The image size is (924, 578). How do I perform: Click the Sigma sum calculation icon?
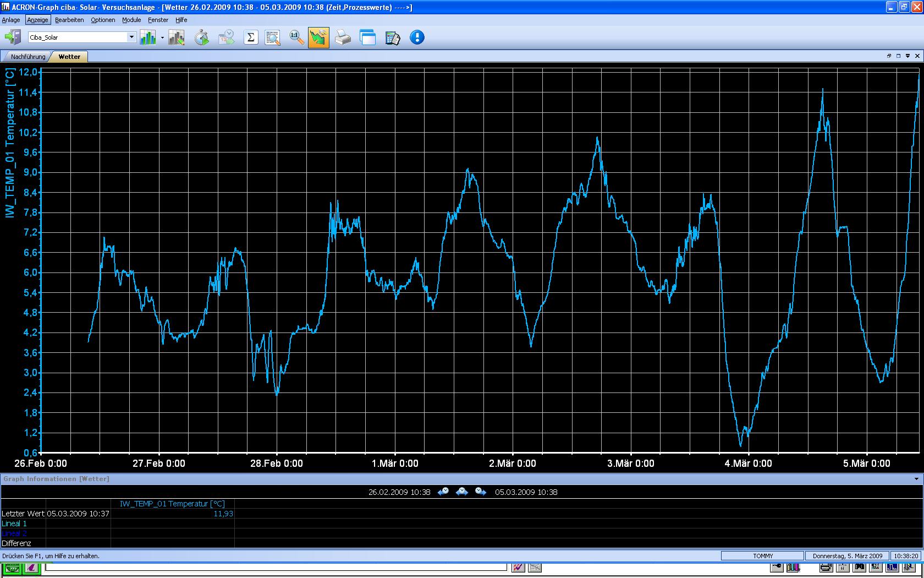tap(251, 37)
